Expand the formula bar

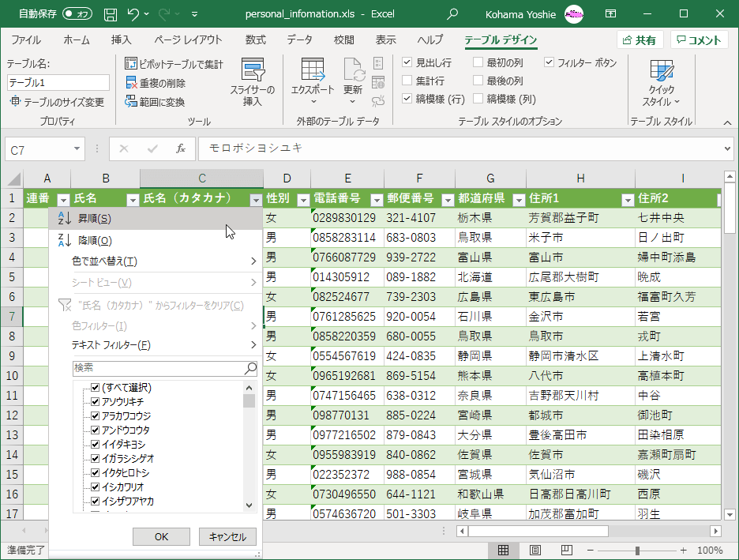727,149
